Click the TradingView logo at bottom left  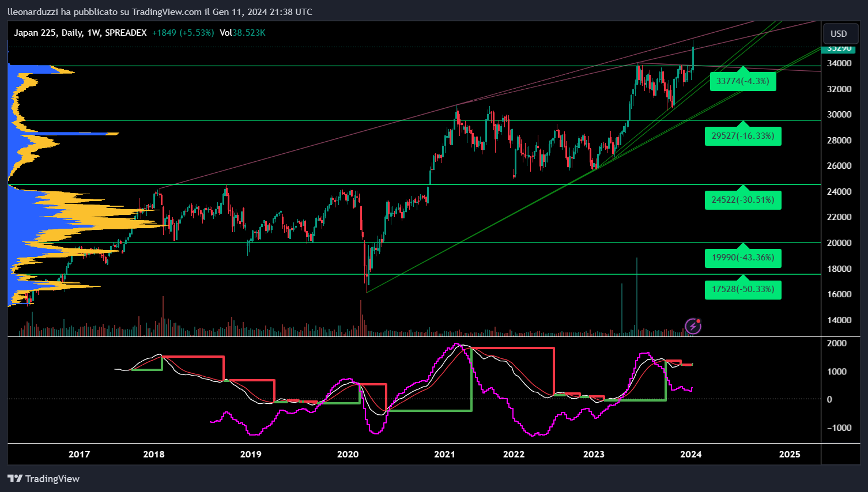click(x=44, y=479)
